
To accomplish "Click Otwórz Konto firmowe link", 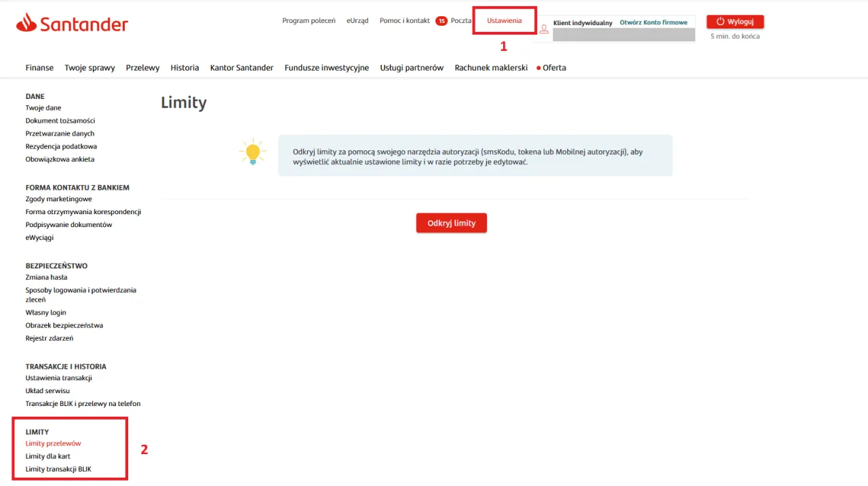I will (x=654, y=22).
